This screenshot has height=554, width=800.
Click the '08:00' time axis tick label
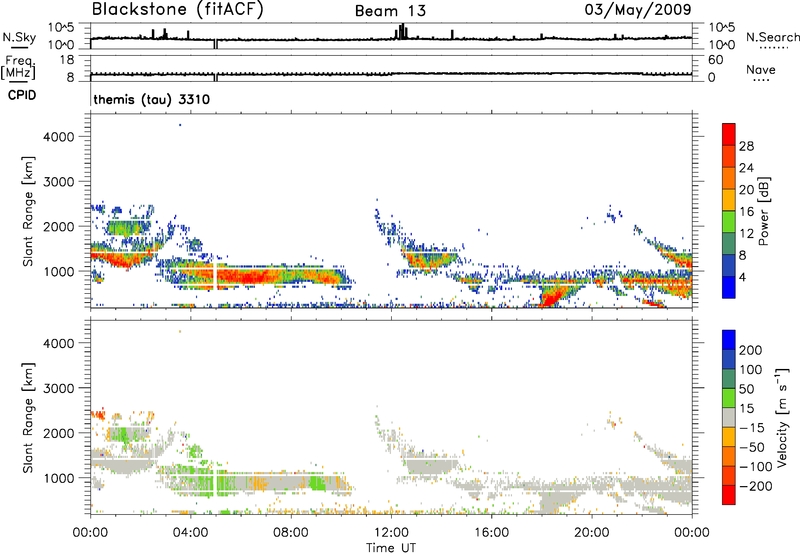click(x=291, y=533)
